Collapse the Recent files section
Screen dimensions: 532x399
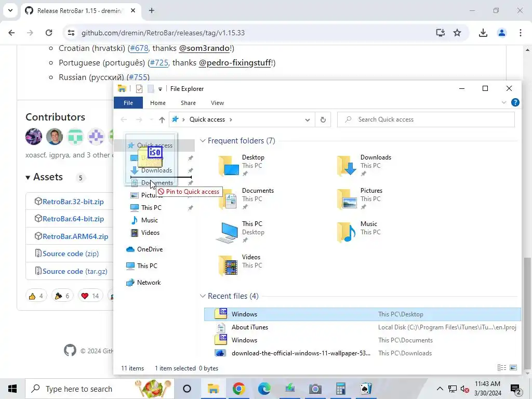[x=203, y=296]
